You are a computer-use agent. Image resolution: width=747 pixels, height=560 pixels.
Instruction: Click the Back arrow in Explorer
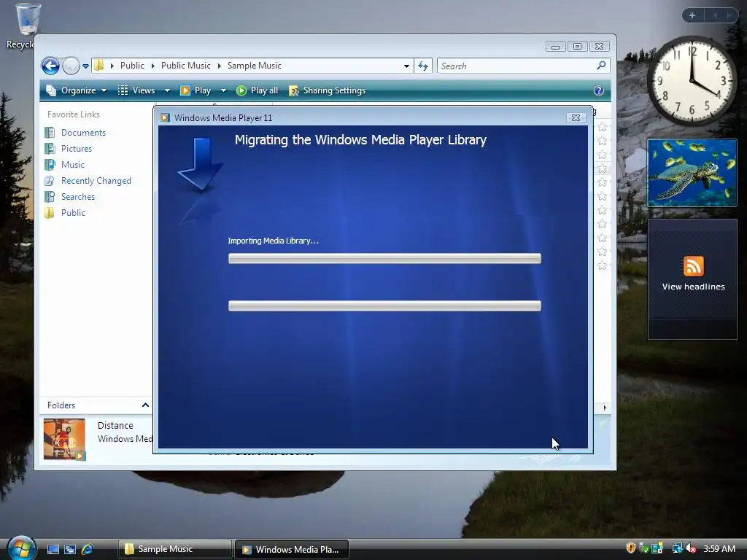click(50, 66)
